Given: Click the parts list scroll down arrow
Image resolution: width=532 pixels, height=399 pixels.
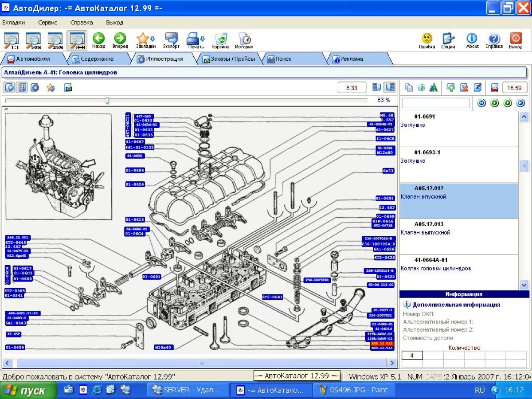Looking at the screenshot, I should 524,285.
